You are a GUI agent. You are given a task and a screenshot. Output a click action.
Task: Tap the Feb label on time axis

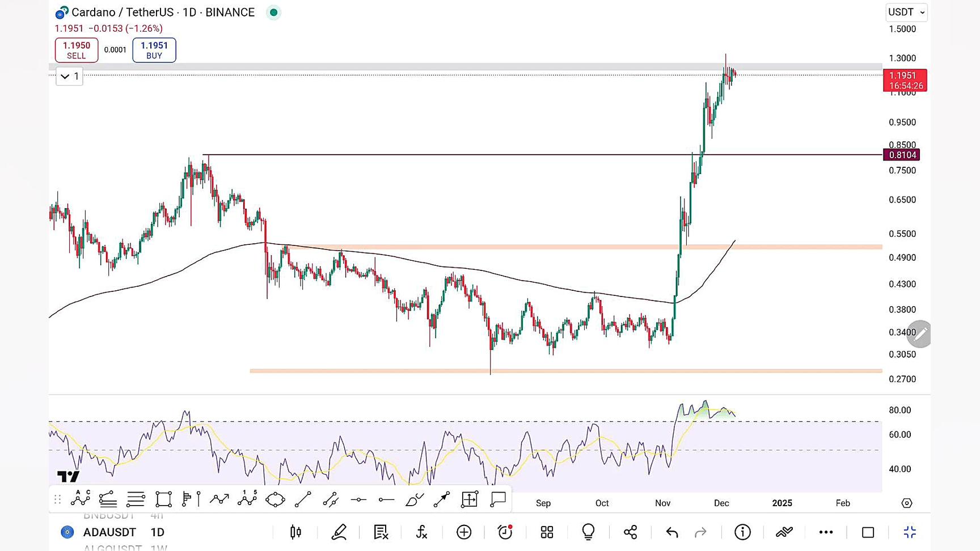pos(843,503)
